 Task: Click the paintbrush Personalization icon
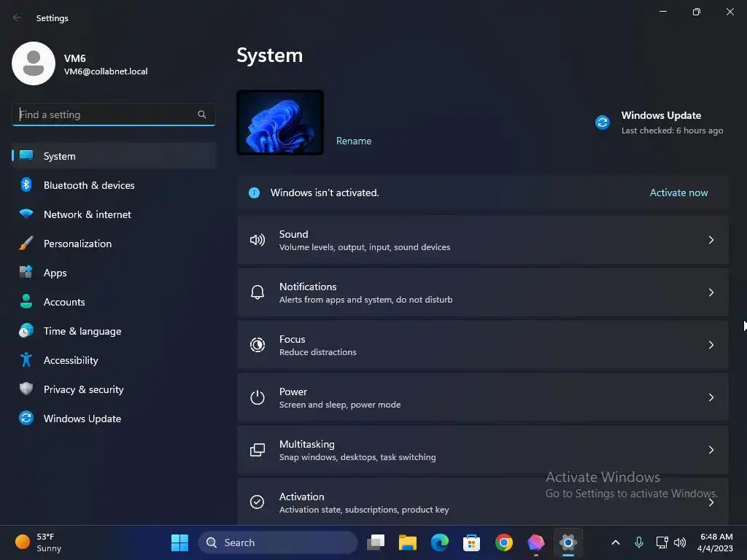coord(26,243)
